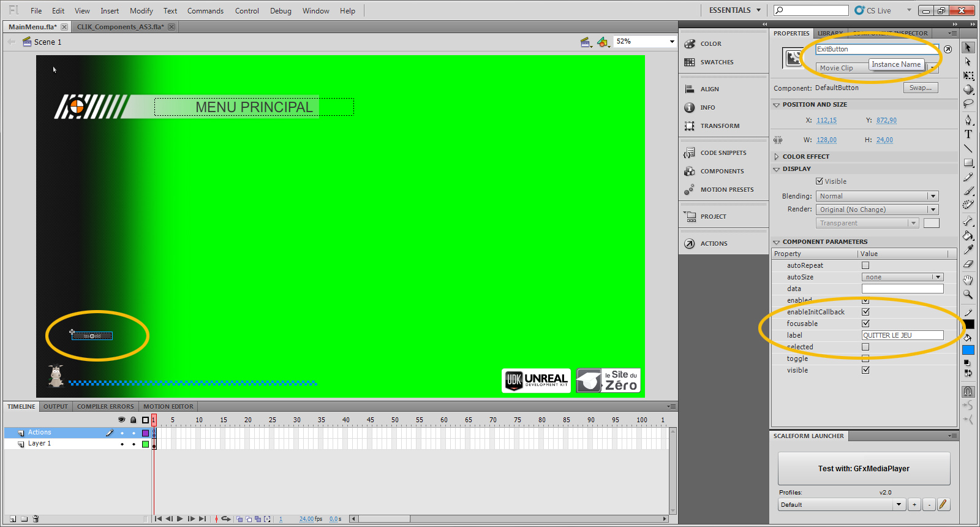Click the blue fill color swatch
980x527 pixels.
(968, 350)
